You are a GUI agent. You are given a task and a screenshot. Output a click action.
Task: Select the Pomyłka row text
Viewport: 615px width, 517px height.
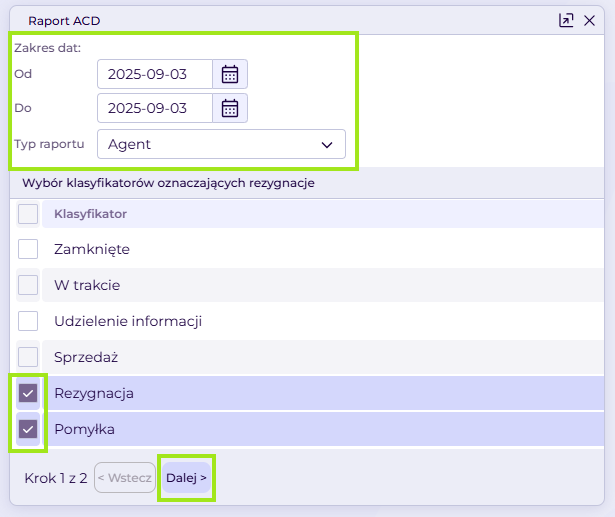coord(84,430)
